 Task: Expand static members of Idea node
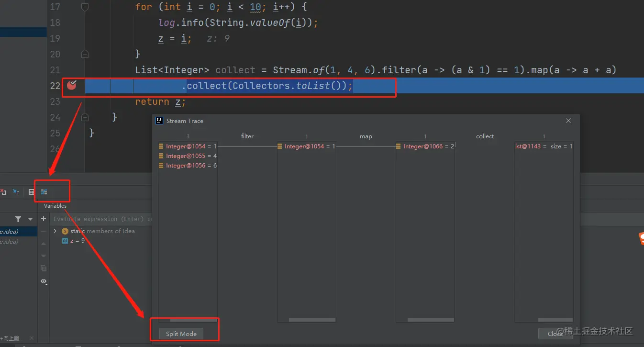point(55,231)
